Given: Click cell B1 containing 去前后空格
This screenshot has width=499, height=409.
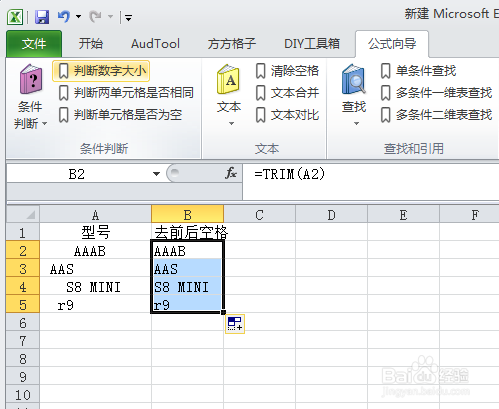Looking at the screenshot, I should [187, 232].
